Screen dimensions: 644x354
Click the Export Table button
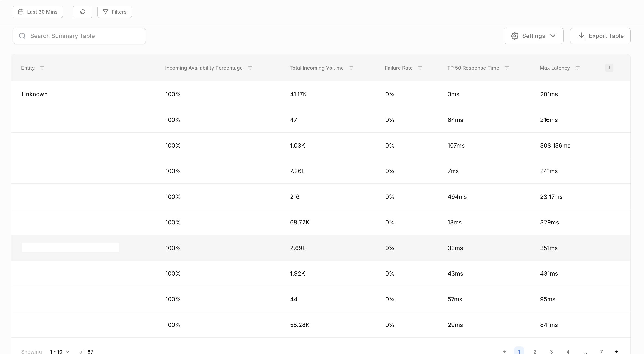pos(600,36)
